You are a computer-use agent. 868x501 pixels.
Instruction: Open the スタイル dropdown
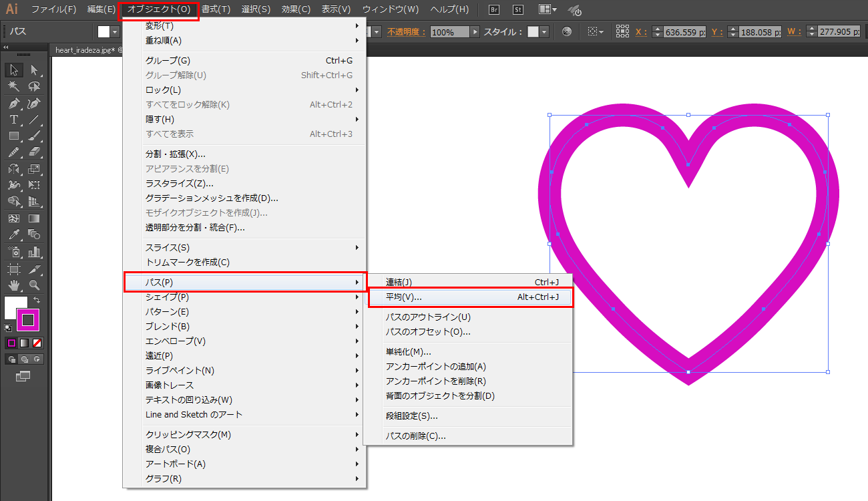pos(544,31)
